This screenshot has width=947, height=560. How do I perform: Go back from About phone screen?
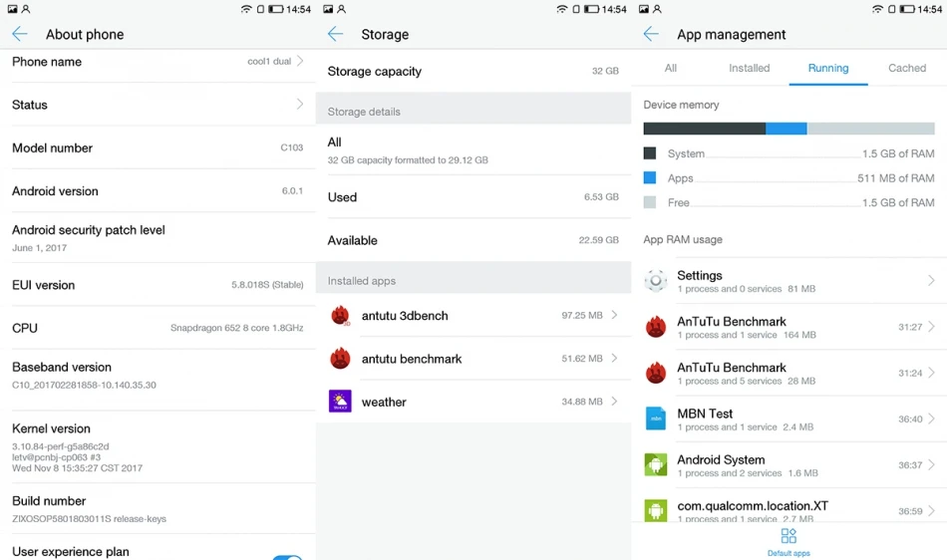(20, 34)
